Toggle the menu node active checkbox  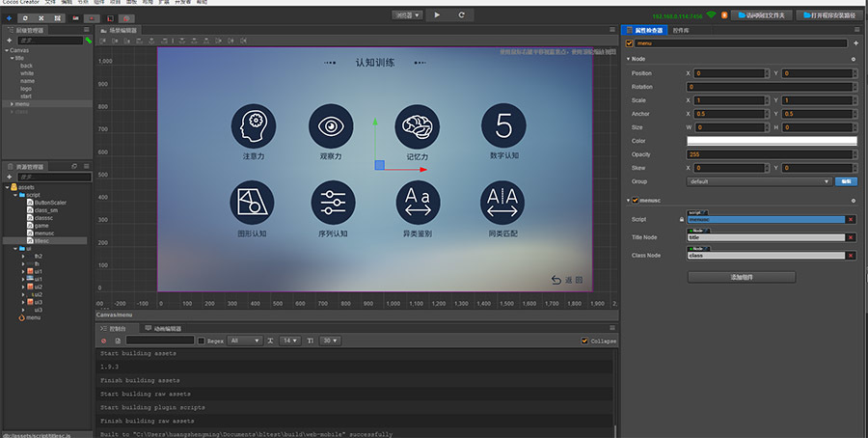[629, 42]
